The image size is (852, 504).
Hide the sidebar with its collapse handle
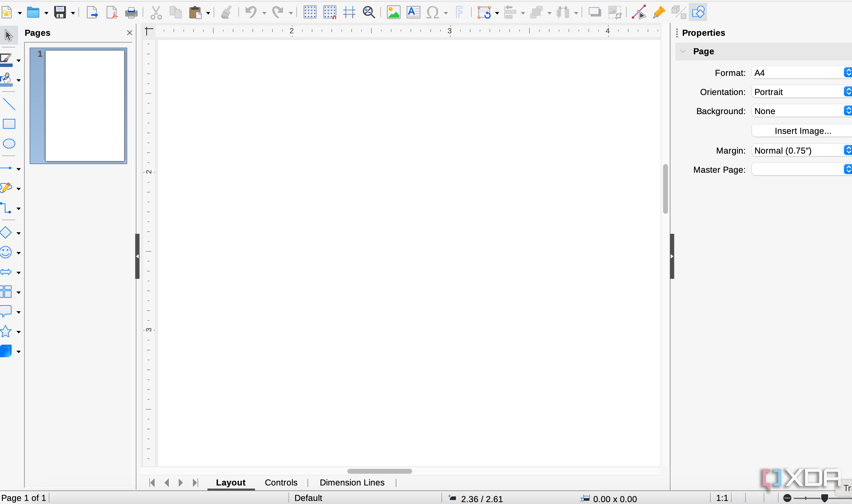click(672, 256)
